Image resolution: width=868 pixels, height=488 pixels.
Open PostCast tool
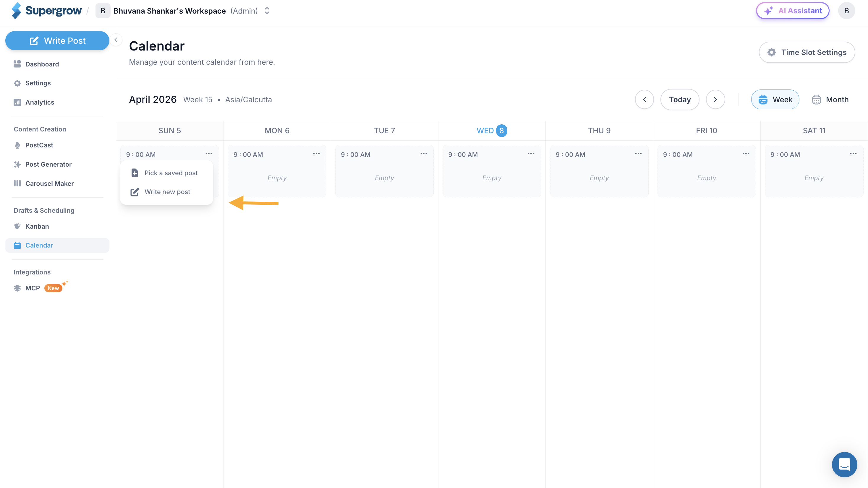point(57,145)
